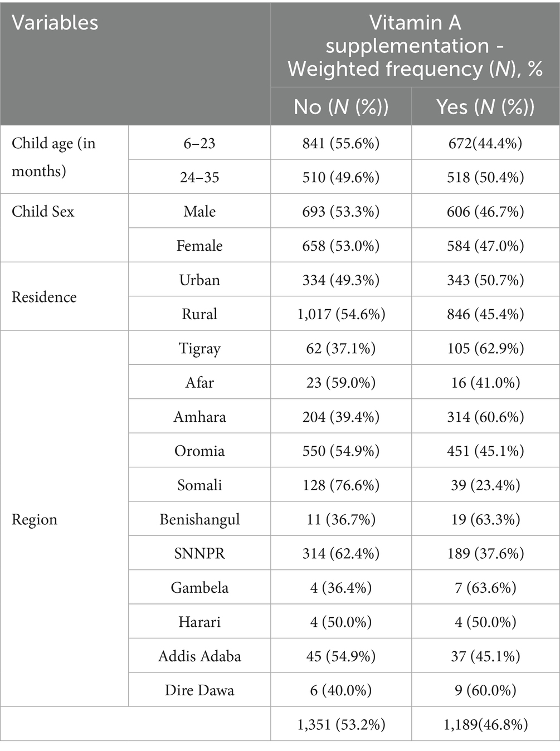The width and height of the screenshot is (560, 751).
Task: Select the 128 (76.6%) Somali value
Action: click(341, 485)
